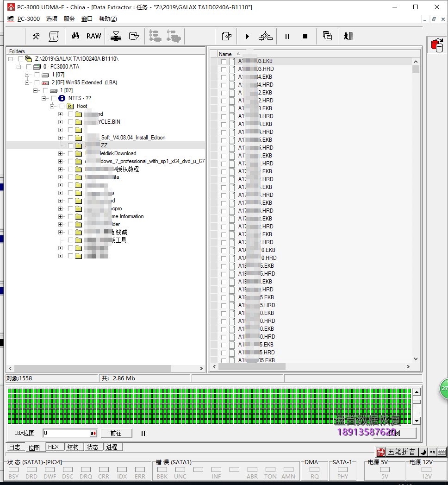Start RAW recovery from the toolbar
The image size is (448, 485).
click(x=93, y=36)
